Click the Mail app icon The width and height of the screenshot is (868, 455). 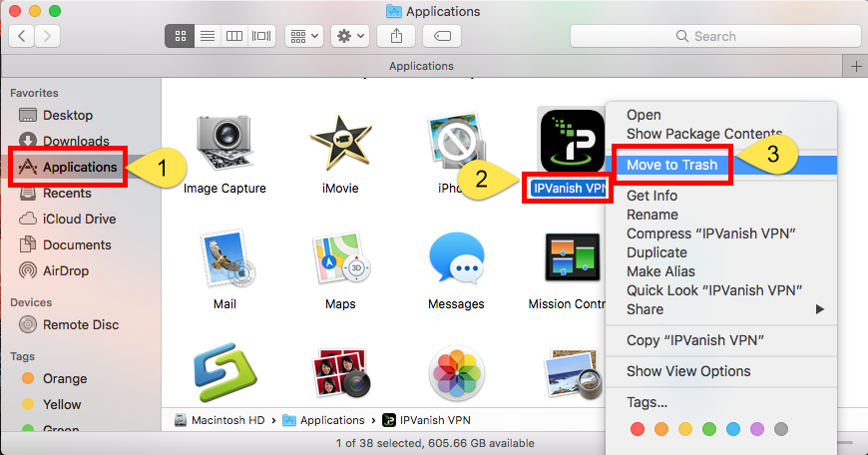coord(224,261)
